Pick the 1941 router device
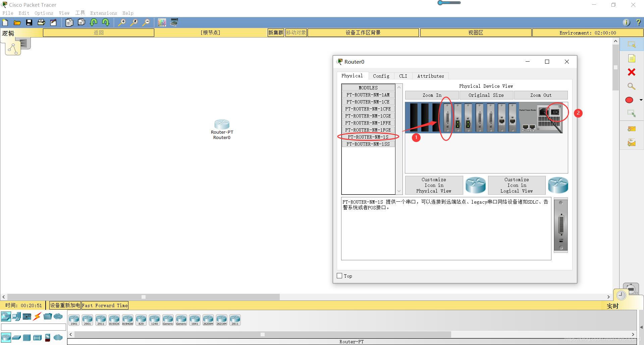 click(74, 320)
